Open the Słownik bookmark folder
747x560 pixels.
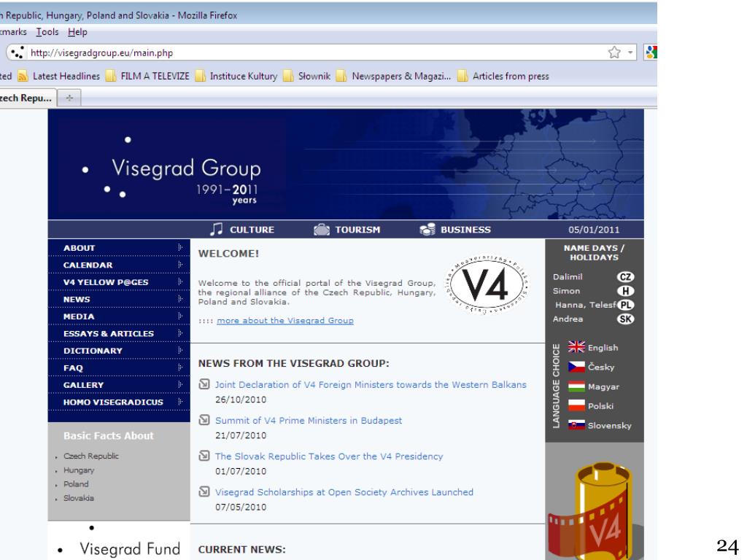click(x=307, y=76)
